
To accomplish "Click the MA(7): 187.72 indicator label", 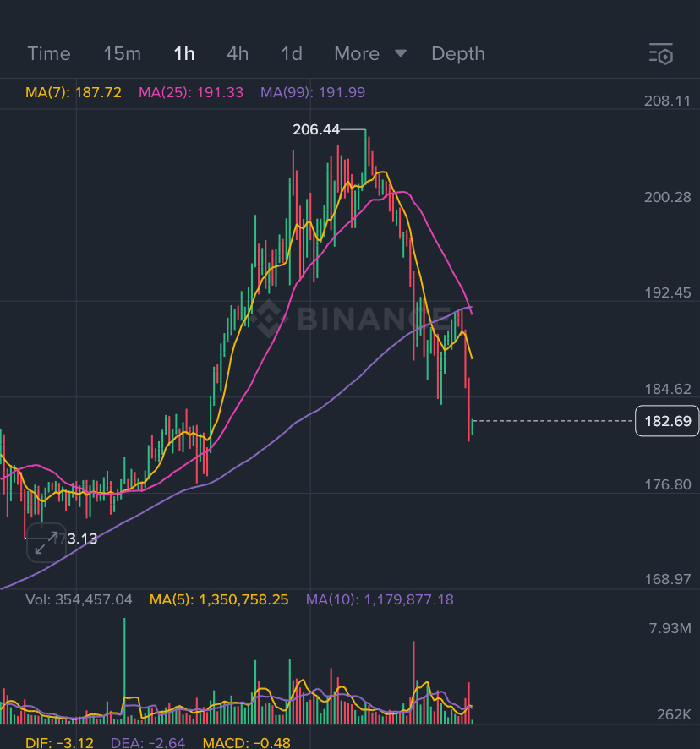I will [x=74, y=92].
